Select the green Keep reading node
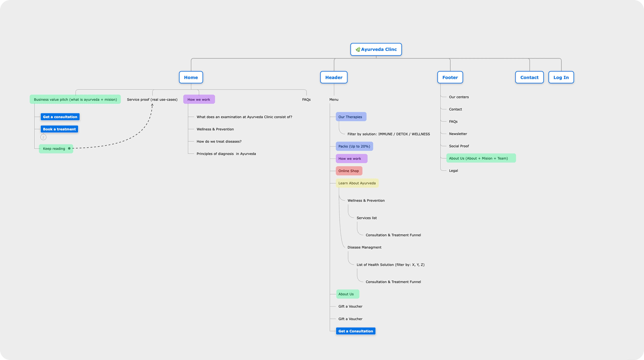The width and height of the screenshot is (644, 360). [x=54, y=149]
